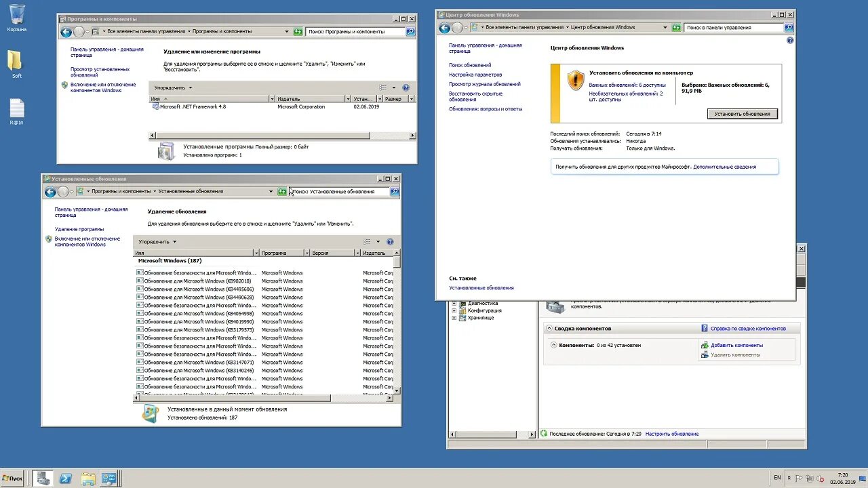Screen dimensions: 868x488
Task: Open help icon in Центр обновления Windows
Action: tap(790, 41)
